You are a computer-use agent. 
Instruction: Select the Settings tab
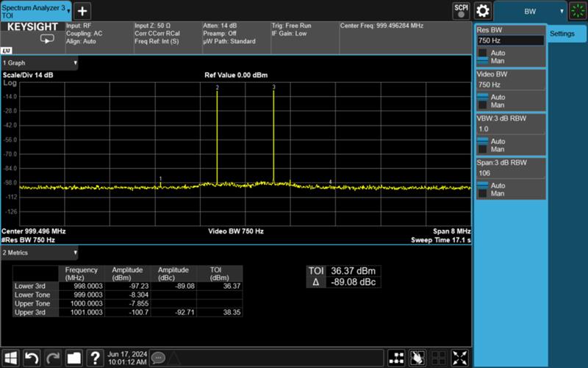pos(567,35)
